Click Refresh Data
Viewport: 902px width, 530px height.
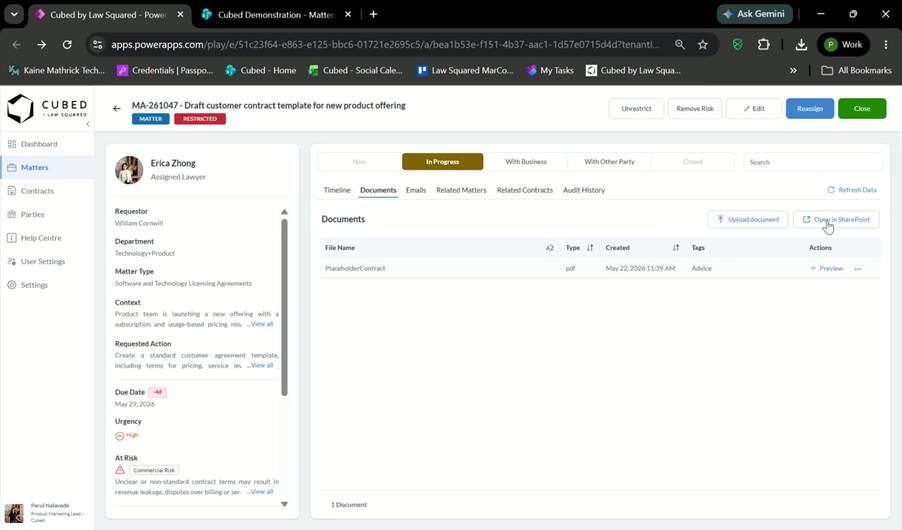[852, 189]
